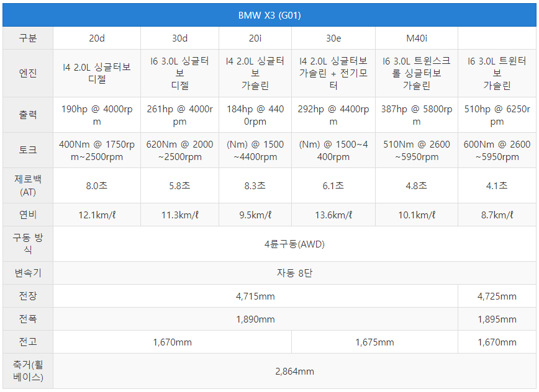Click the 전장 row label
The height and width of the screenshot is (392, 539).
coord(28,296)
